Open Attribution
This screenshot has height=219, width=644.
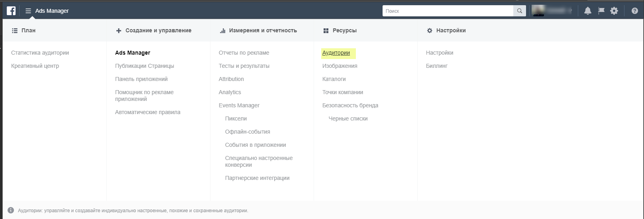231,79
